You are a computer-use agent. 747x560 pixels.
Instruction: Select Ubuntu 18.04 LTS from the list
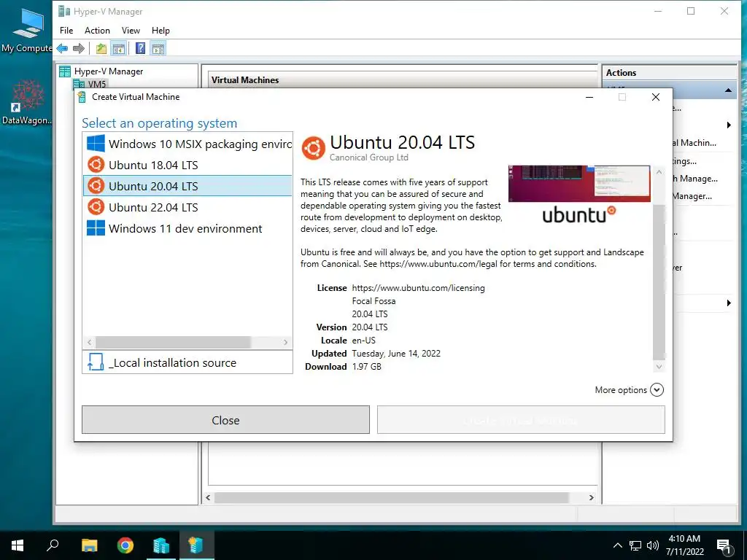coord(187,165)
